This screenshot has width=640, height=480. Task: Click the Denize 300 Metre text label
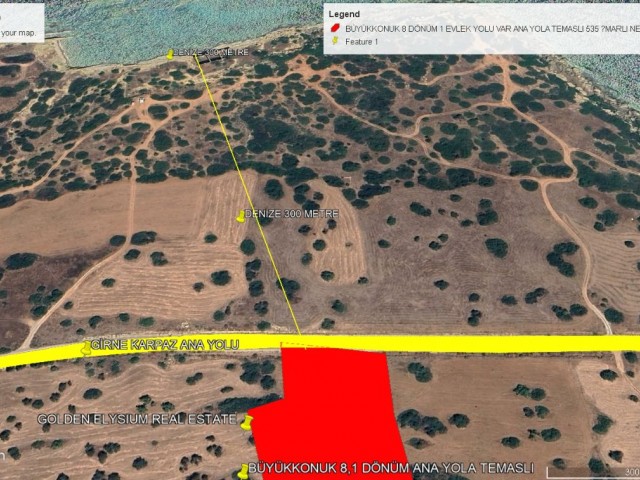pos(292,214)
